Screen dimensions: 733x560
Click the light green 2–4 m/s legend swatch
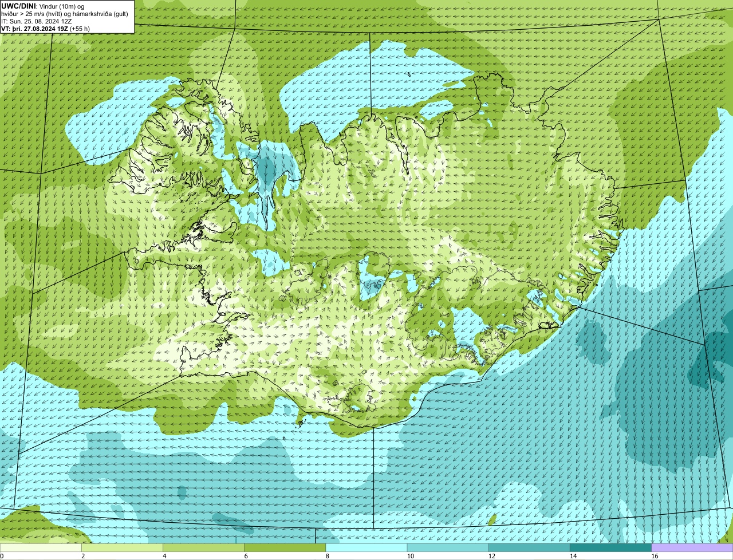click(x=122, y=548)
